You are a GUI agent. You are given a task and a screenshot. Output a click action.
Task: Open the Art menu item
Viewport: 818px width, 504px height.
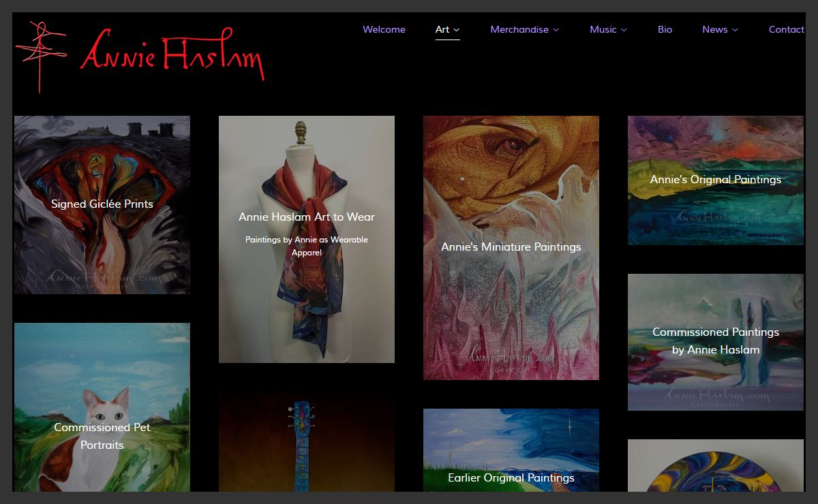tap(442, 29)
